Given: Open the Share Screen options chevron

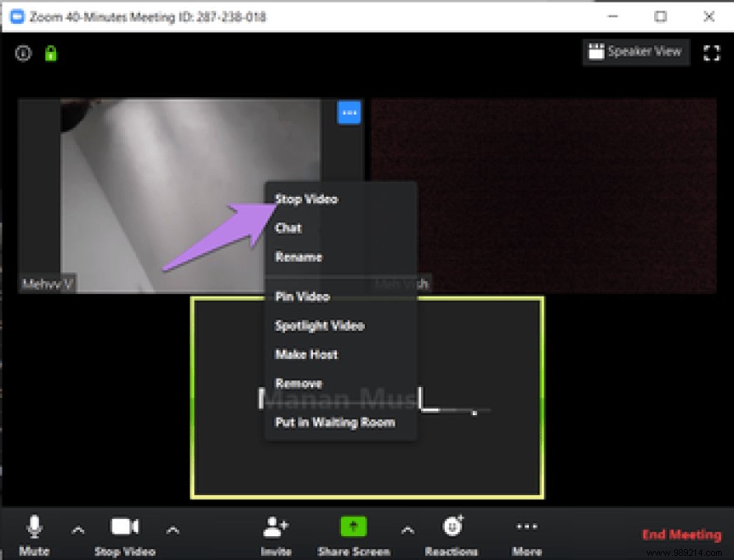Looking at the screenshot, I should click(407, 530).
